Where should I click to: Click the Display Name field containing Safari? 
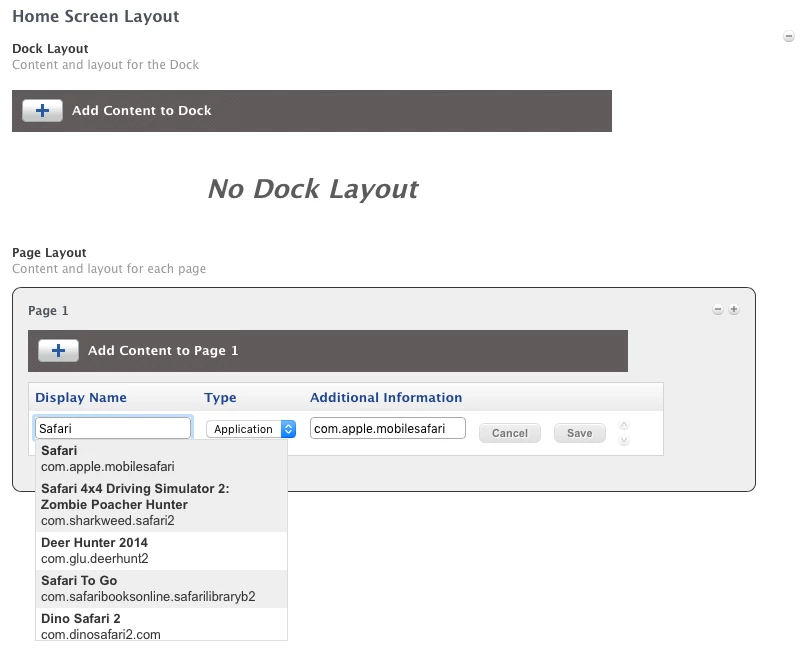(x=113, y=428)
